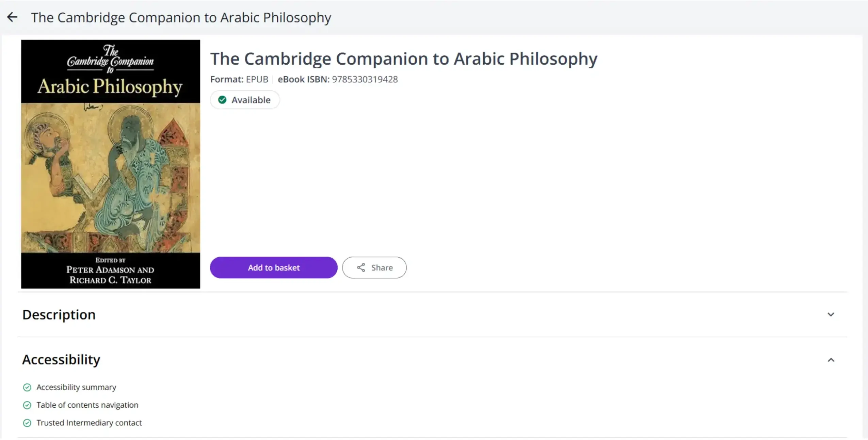Collapse the Accessibility section chevron
This screenshot has width=868, height=440.
tap(831, 360)
